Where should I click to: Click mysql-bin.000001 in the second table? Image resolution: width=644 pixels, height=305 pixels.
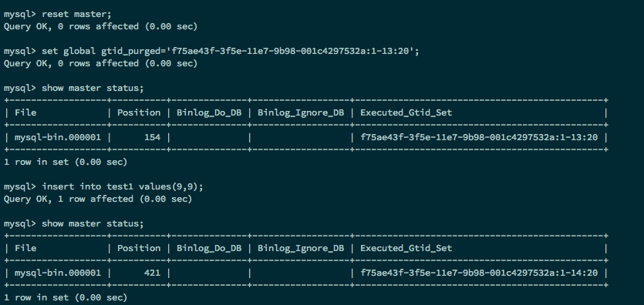tap(58, 273)
